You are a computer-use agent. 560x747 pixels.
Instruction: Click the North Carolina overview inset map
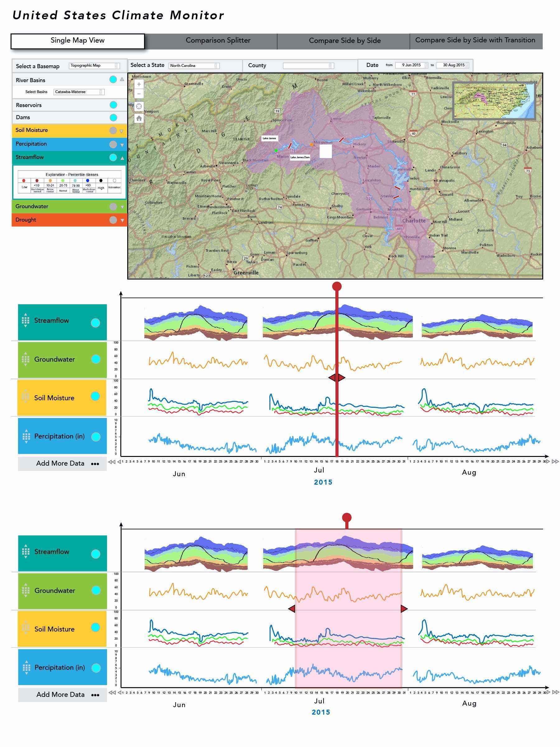tap(494, 101)
